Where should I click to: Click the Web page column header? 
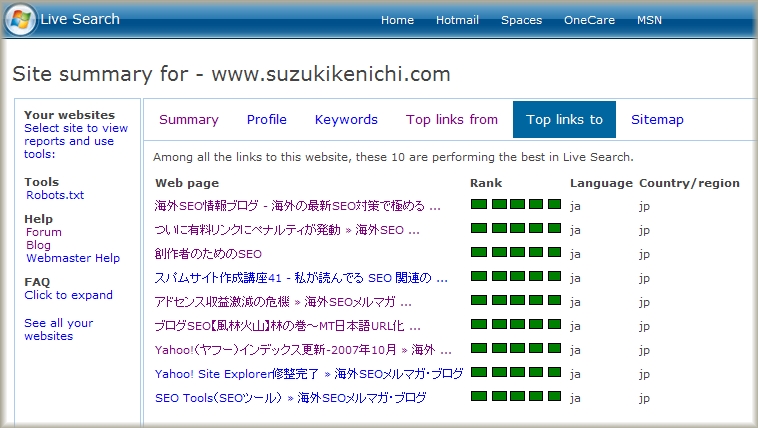point(187,183)
